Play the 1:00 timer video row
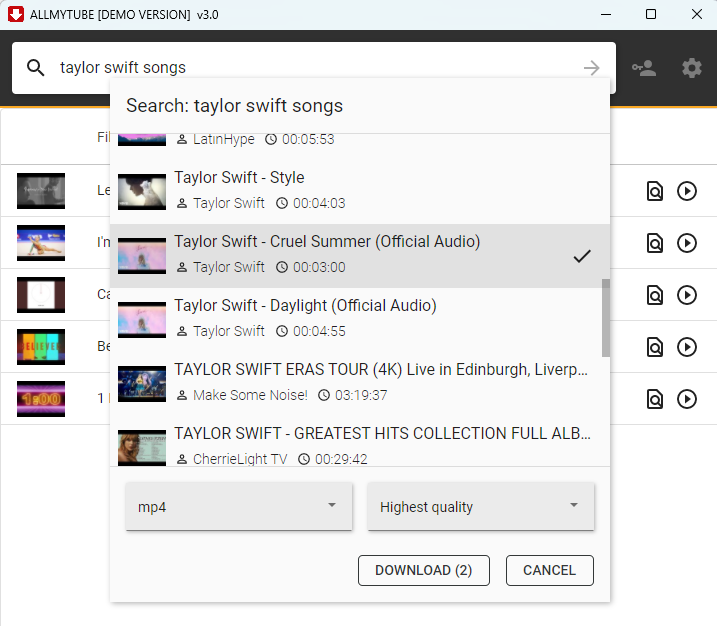Screen dimensions: 717x626 coord(687,399)
